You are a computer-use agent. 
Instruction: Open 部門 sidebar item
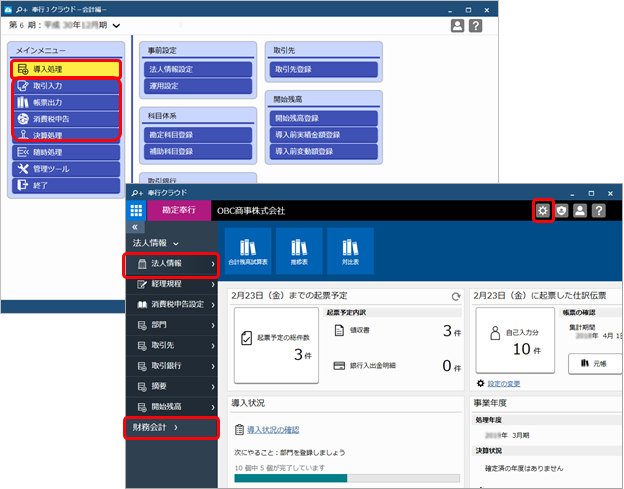pos(172,325)
